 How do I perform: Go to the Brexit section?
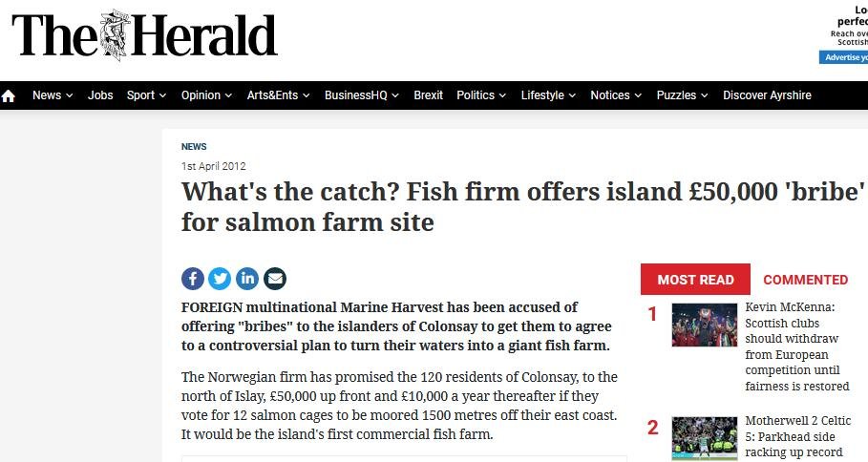tap(429, 95)
